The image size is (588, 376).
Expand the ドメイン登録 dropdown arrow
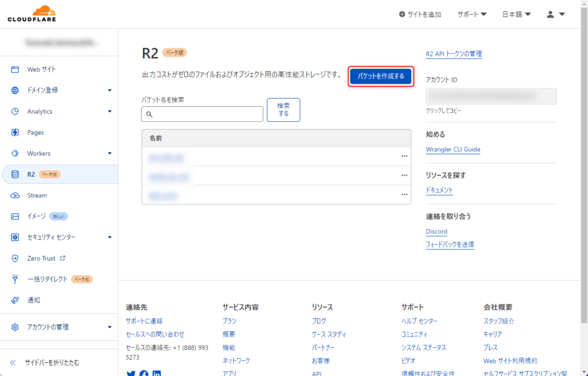(110, 90)
